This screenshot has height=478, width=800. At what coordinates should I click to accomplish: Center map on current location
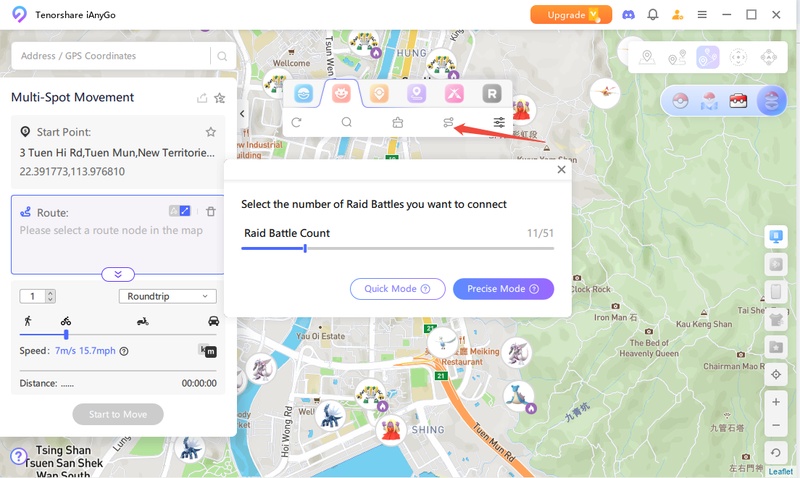click(x=776, y=375)
